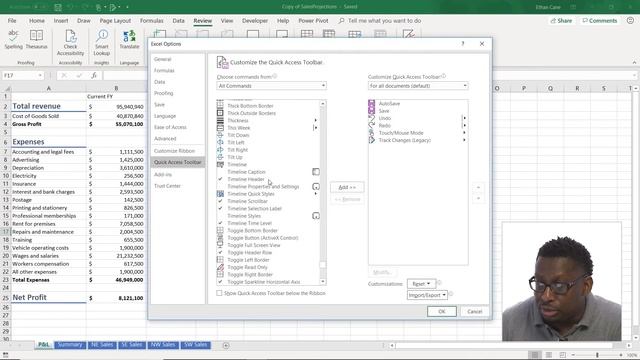Open Trust Center options category
Screen dimensions: 640x360
(x=167, y=186)
